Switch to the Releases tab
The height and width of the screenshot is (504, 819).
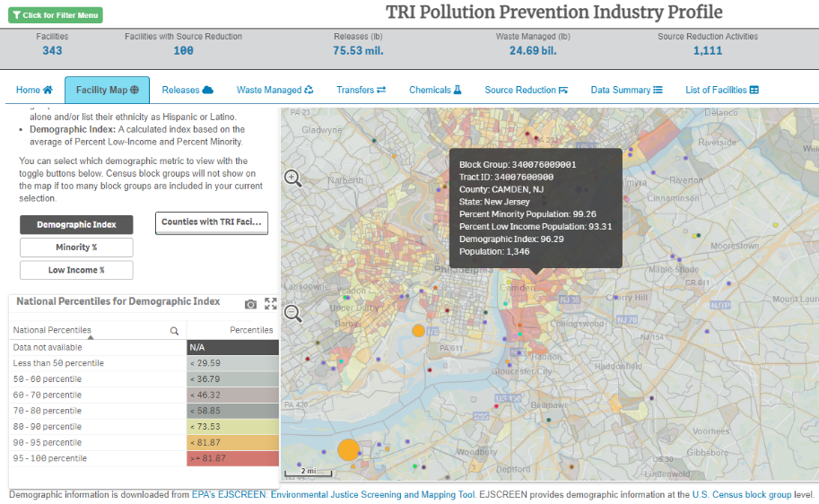pyautogui.click(x=187, y=90)
